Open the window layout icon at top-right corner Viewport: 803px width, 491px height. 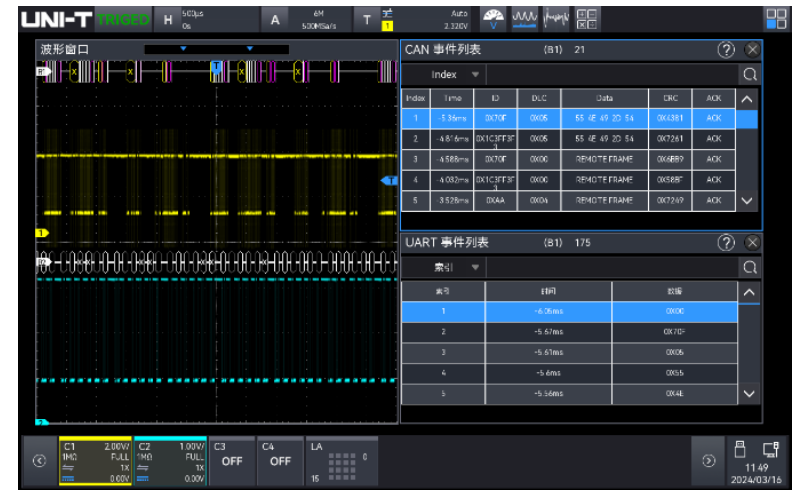click(x=776, y=18)
